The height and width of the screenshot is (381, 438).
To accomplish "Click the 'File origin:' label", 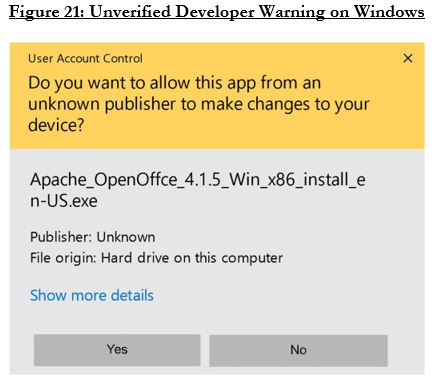I will (x=63, y=258).
